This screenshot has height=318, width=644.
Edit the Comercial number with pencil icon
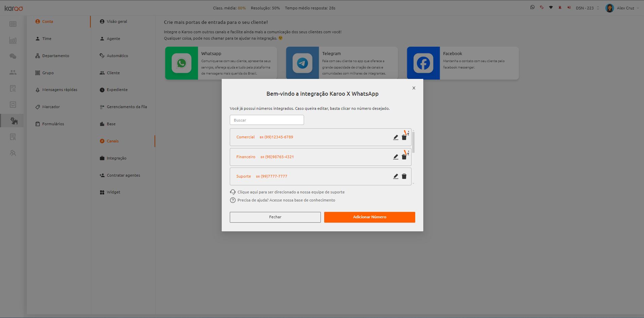(x=396, y=137)
